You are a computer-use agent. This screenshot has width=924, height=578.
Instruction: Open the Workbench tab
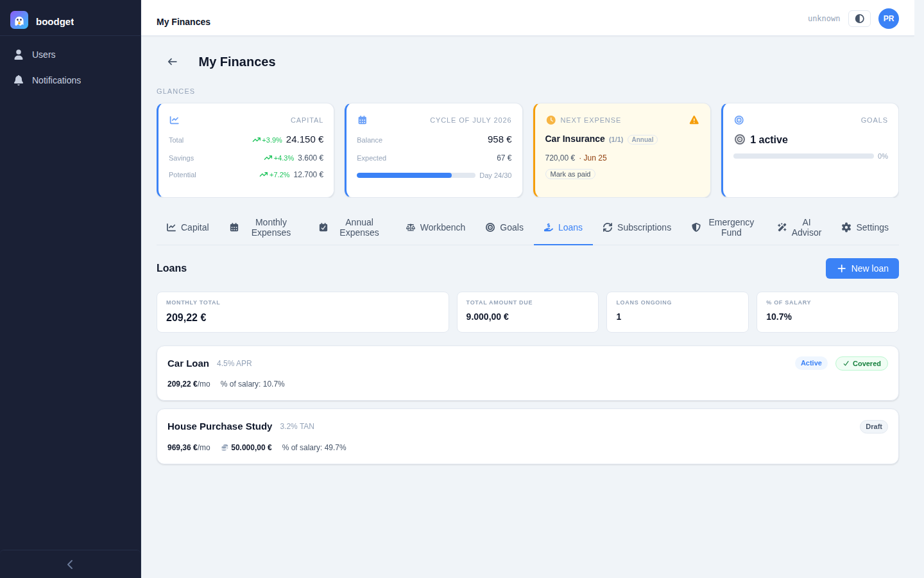(x=436, y=227)
